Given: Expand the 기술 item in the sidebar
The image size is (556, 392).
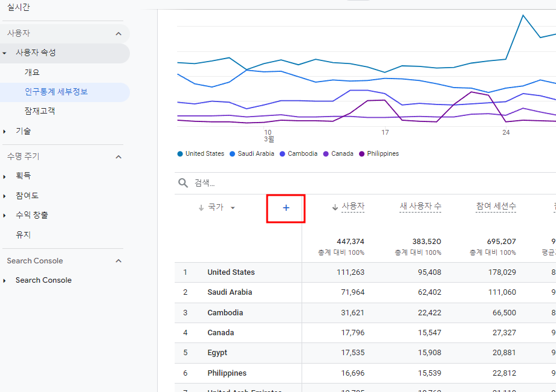Looking at the screenshot, I should pyautogui.click(x=6, y=130).
